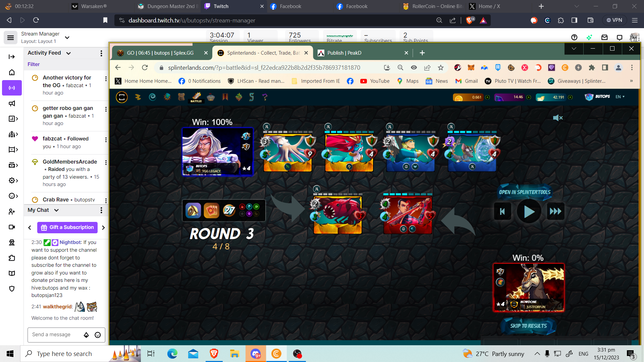Click Open in Splintertools button
This screenshot has height=362, width=644.
(x=525, y=192)
